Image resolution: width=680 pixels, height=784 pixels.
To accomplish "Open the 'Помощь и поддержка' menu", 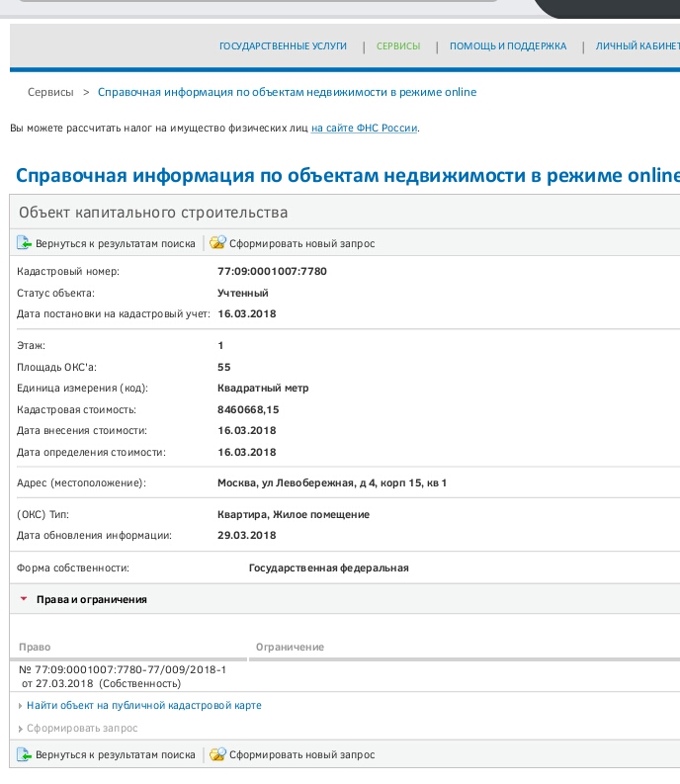I will coord(508,46).
